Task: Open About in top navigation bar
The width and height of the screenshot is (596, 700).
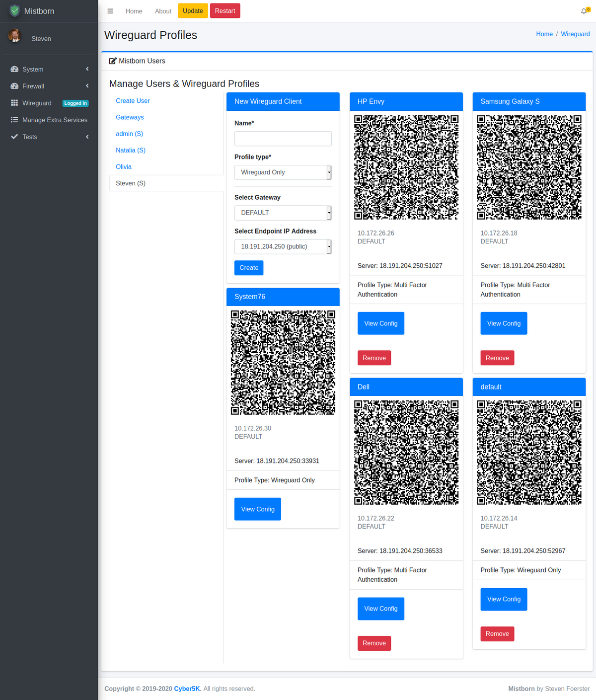Action: tap(163, 11)
